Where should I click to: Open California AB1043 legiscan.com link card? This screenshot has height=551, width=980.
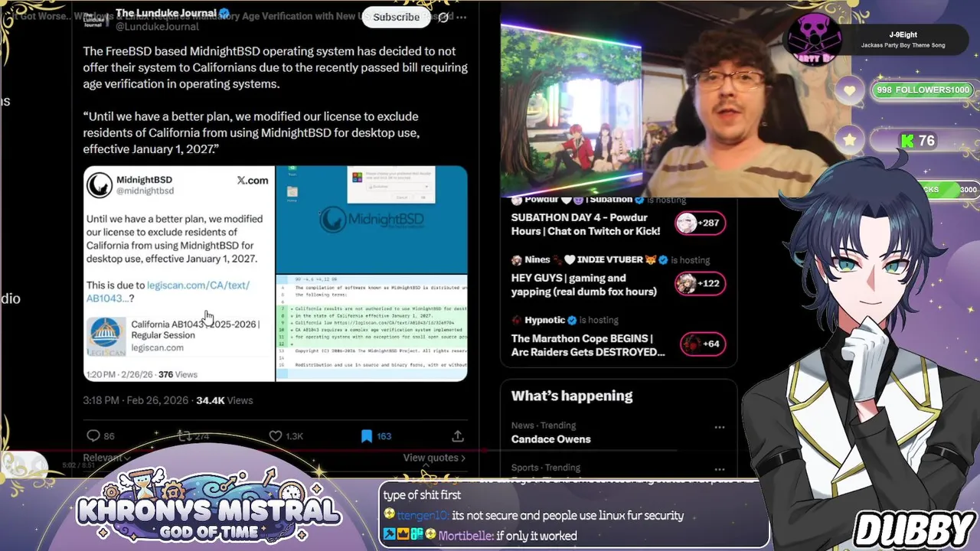(x=178, y=336)
